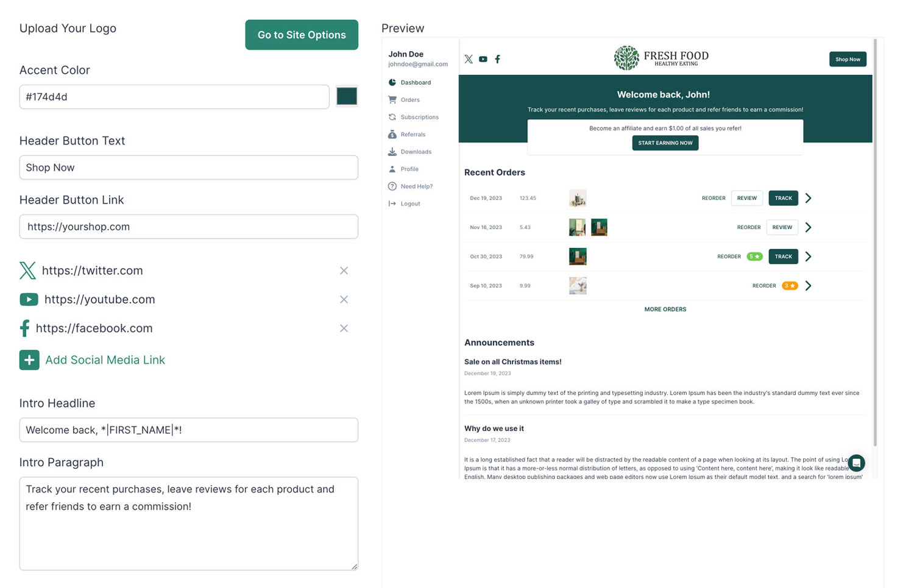Open the chat bubble widget in preview
This screenshot has width=914, height=588.
(856, 463)
